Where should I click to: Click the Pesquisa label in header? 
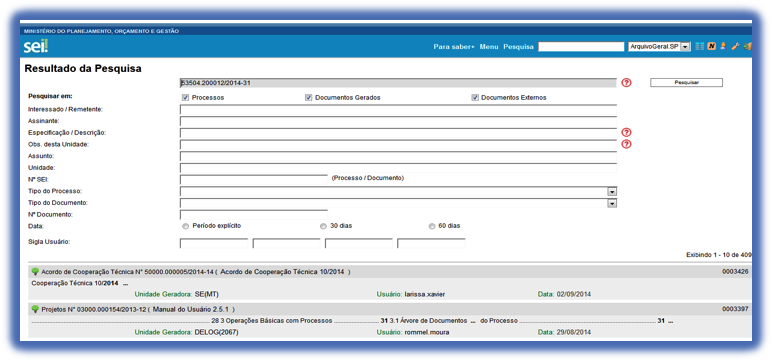(518, 47)
